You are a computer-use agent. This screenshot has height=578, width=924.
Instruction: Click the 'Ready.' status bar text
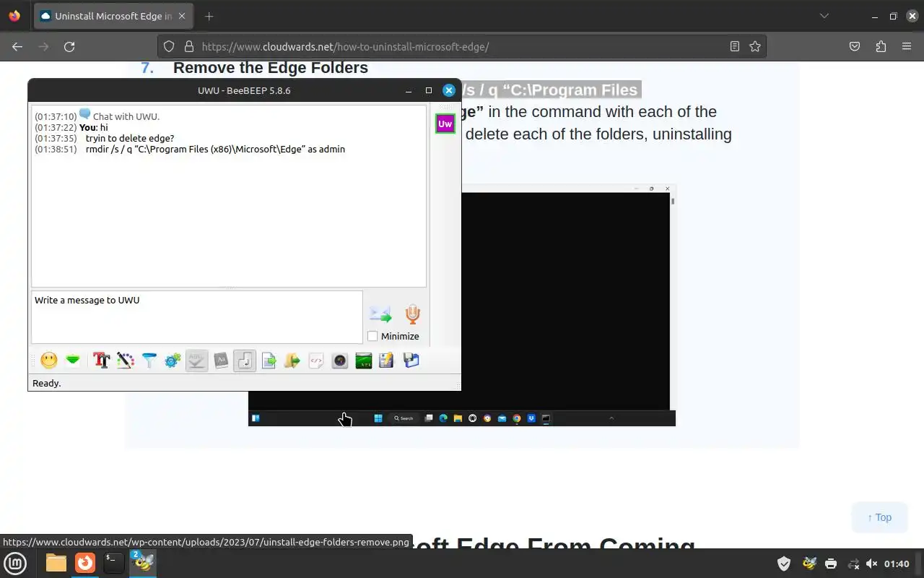coord(47,383)
